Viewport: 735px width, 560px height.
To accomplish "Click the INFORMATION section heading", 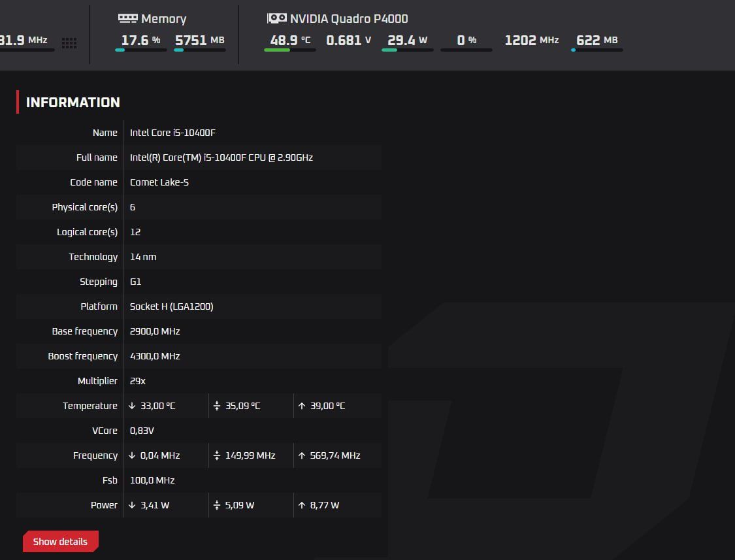I will tap(73, 102).
